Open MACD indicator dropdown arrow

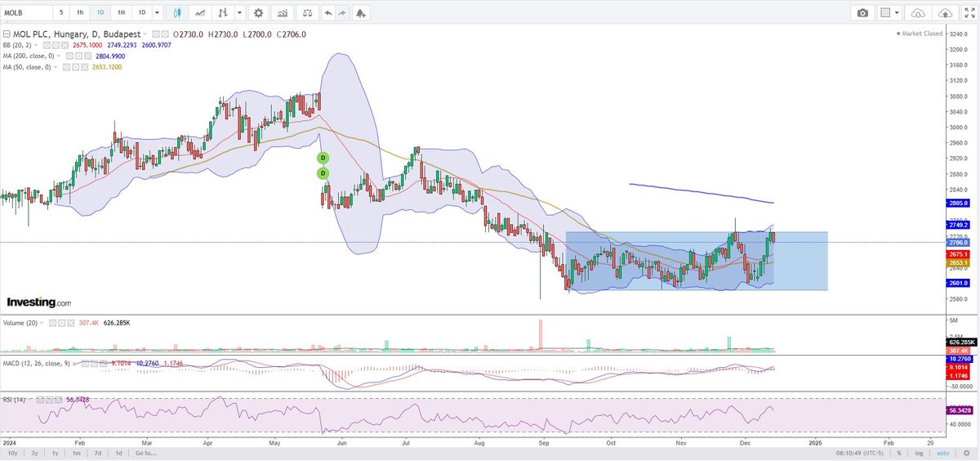click(74, 364)
